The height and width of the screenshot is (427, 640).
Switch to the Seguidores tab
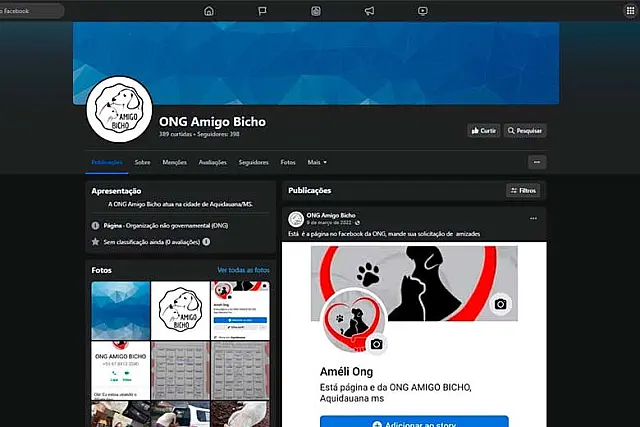253,162
